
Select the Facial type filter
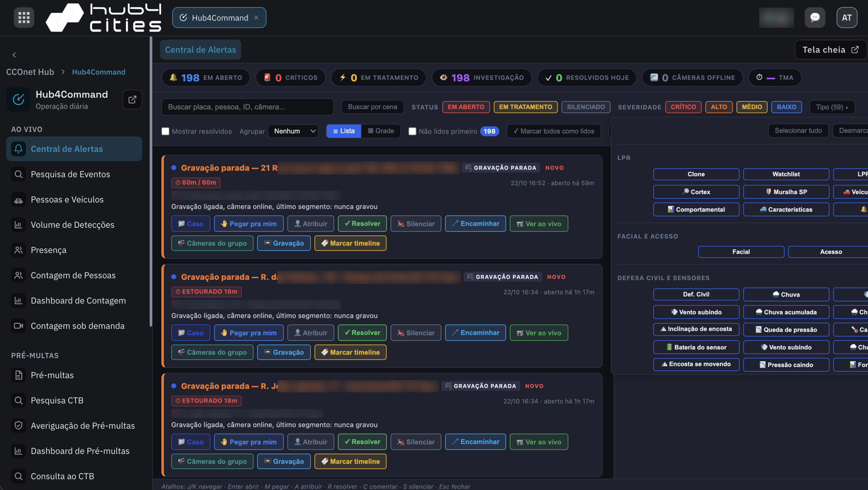click(741, 252)
